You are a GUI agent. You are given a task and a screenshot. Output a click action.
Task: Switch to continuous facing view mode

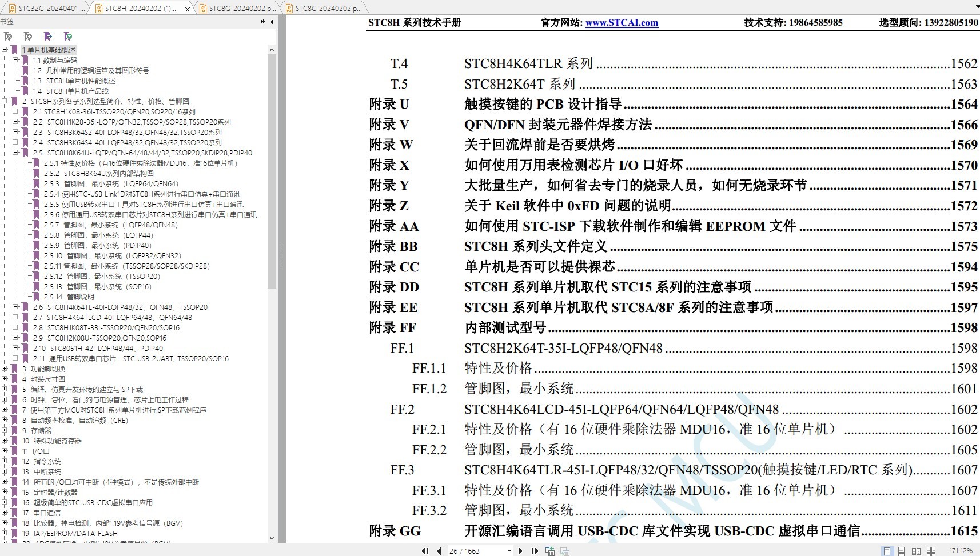tap(931, 551)
